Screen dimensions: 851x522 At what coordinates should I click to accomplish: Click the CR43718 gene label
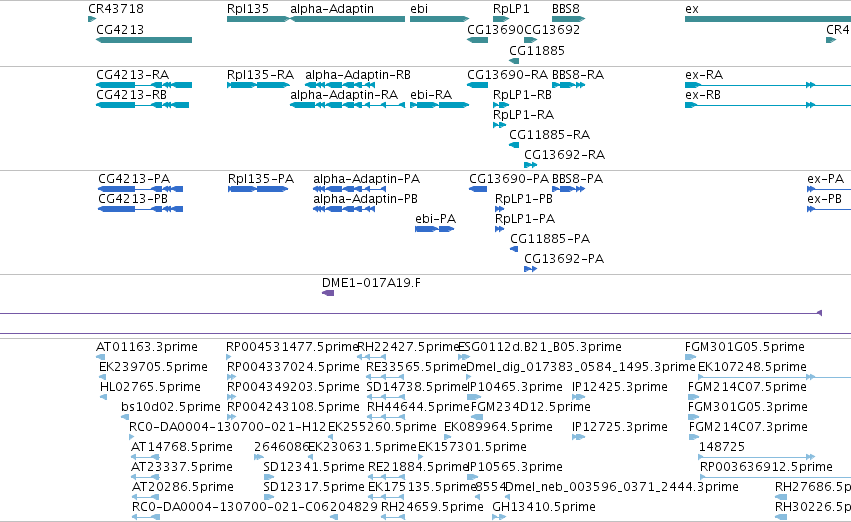116,9
